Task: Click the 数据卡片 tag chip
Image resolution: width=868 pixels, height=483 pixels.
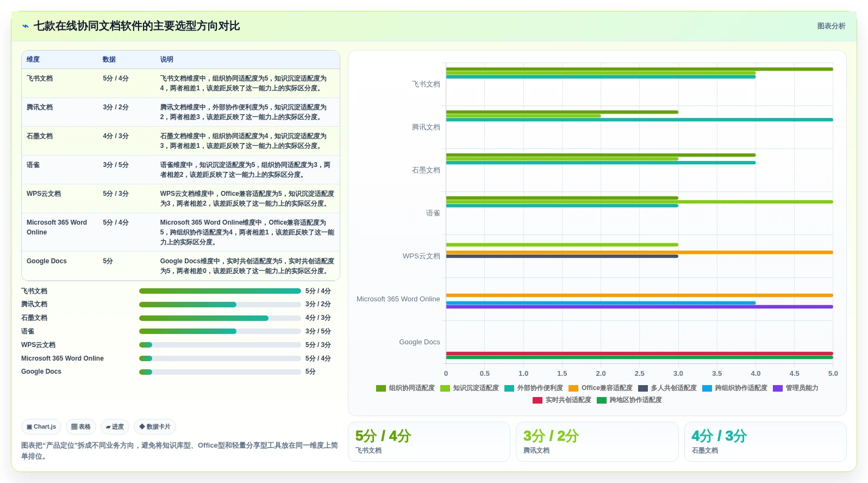Action: [x=155, y=427]
